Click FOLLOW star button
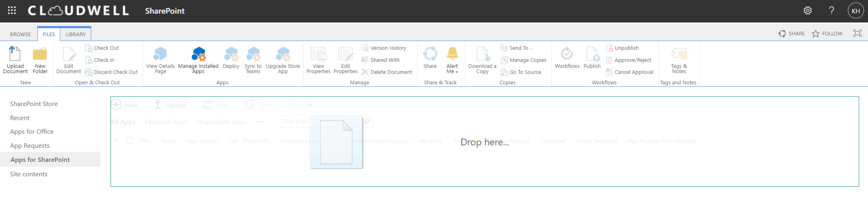Image resolution: width=868 pixels, height=208 pixels. coord(827,33)
